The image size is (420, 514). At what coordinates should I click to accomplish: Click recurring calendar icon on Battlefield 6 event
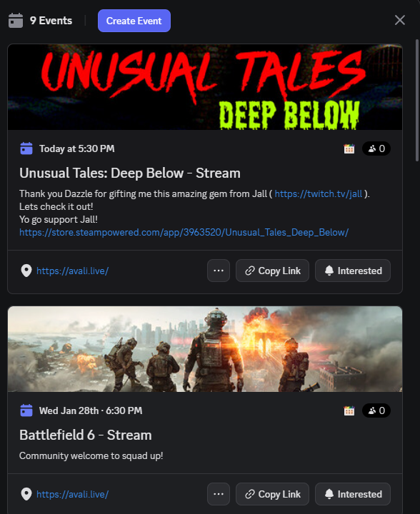tap(349, 410)
